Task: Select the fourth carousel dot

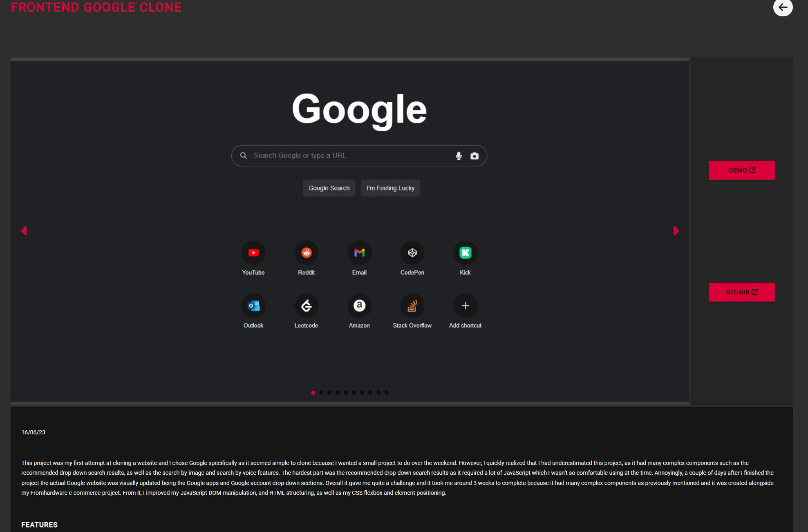Action: (338, 393)
